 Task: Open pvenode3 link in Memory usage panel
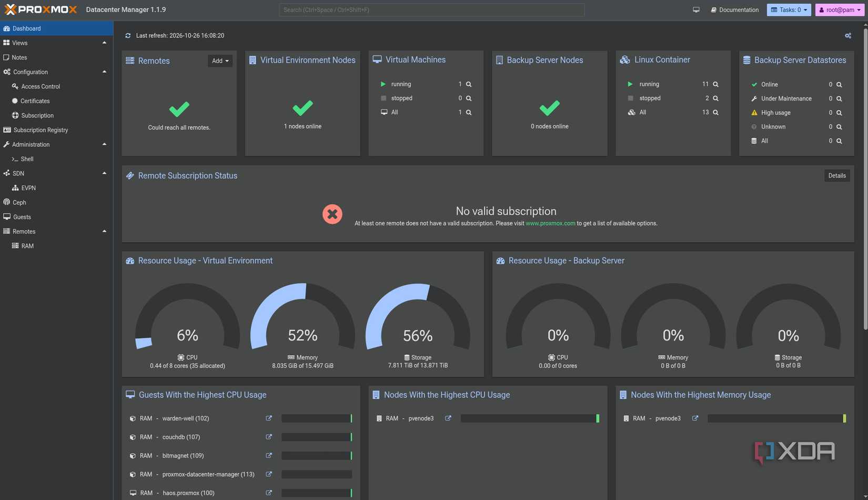pos(695,418)
